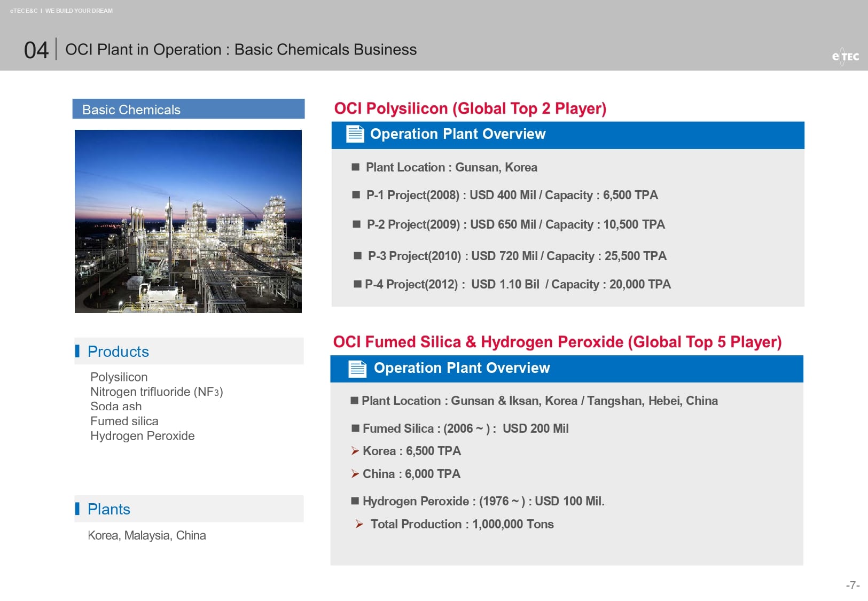Click 'Polysilicon' in the Products list
Screen dimensions: 868x601
coord(119,377)
